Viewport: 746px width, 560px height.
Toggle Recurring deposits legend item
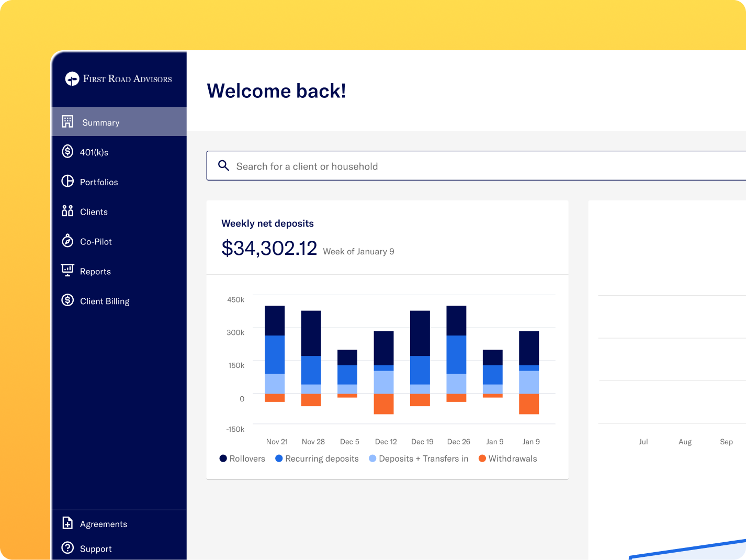pos(317,458)
